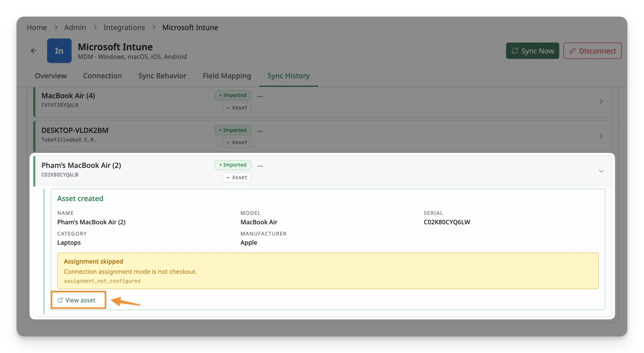Open the Overview tab

51,76
